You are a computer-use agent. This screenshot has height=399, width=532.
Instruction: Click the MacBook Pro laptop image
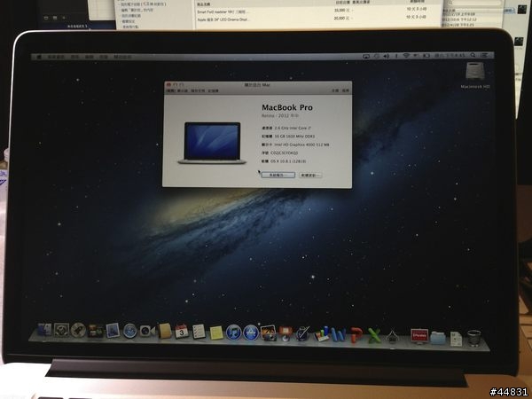(213, 143)
